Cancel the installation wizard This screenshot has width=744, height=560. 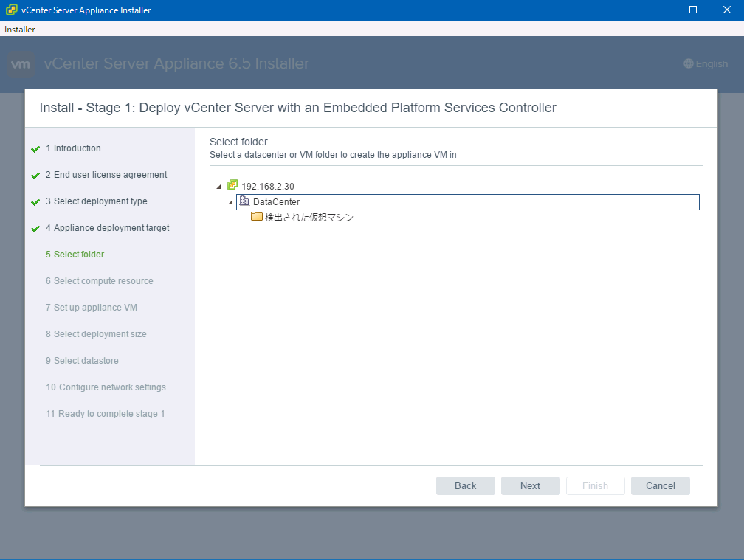coord(661,485)
